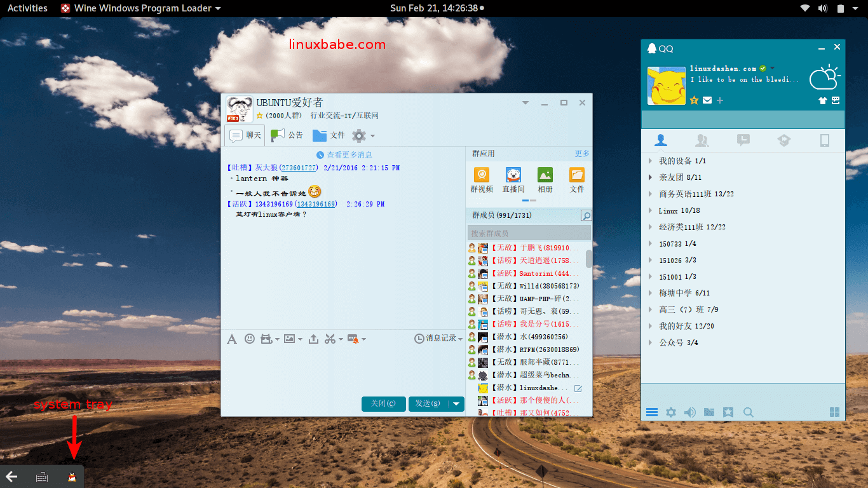Click the upload file icon in chat toolbar

click(x=313, y=339)
